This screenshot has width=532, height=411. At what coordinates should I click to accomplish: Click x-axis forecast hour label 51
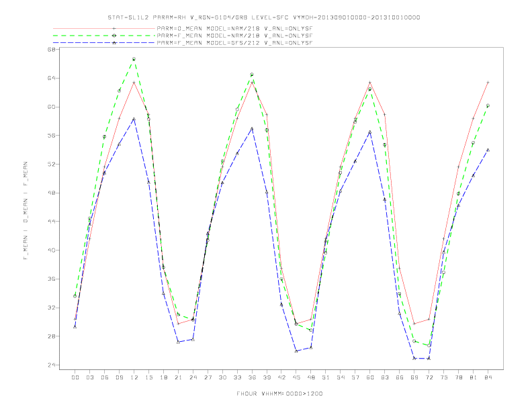pos(326,377)
